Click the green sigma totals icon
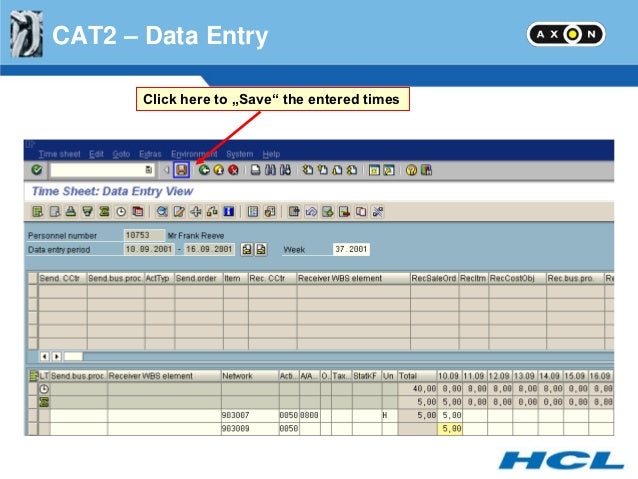Viewport: 638px width, 479px height. (104, 212)
